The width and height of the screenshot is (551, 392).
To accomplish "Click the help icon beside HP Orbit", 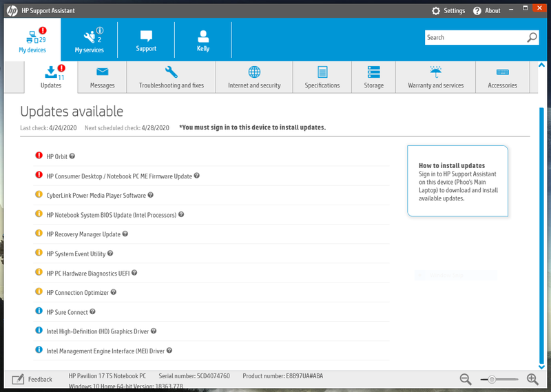I will (x=72, y=156).
